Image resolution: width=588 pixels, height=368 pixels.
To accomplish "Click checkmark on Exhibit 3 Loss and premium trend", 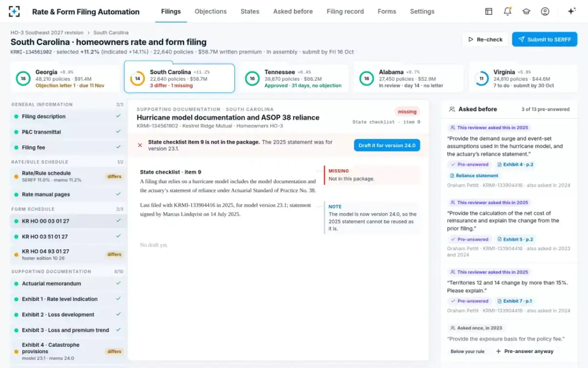I will [118, 330].
